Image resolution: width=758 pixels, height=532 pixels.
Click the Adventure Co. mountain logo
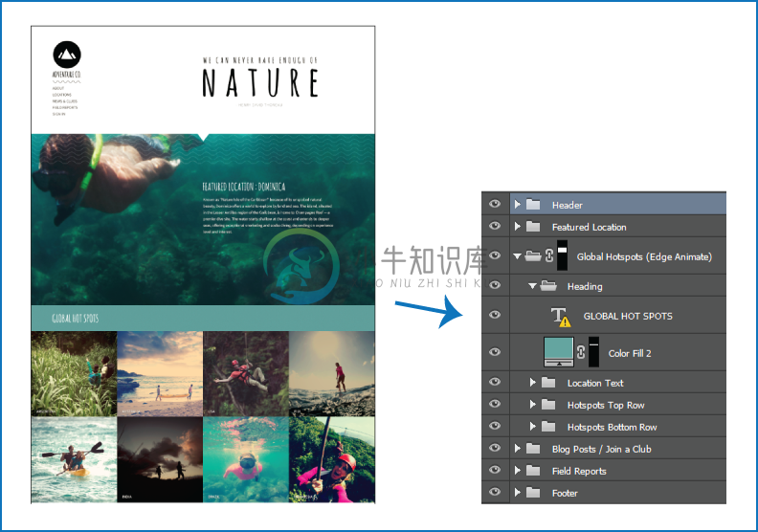coord(67,55)
